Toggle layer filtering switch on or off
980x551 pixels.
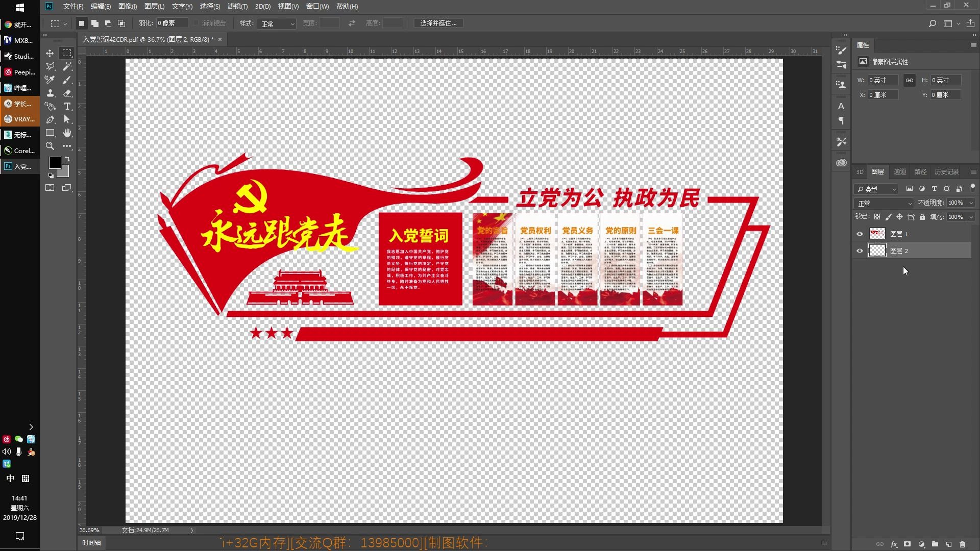[x=972, y=187]
